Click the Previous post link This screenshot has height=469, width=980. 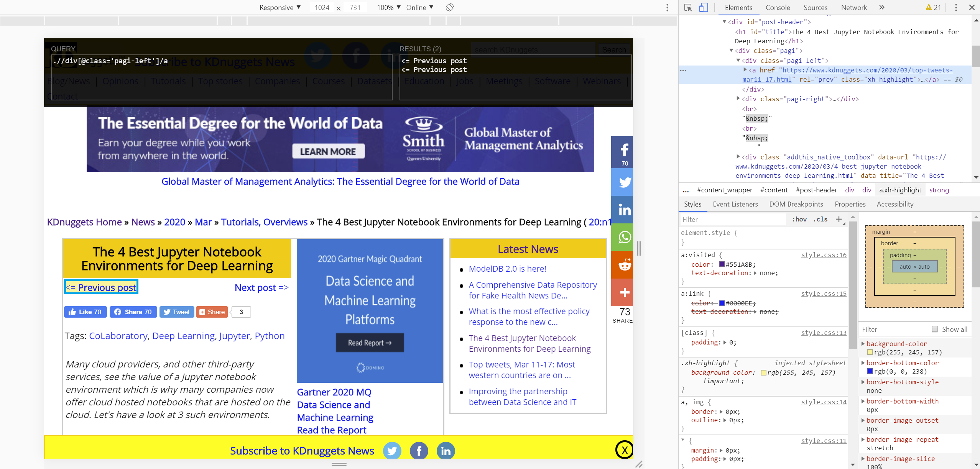101,287
